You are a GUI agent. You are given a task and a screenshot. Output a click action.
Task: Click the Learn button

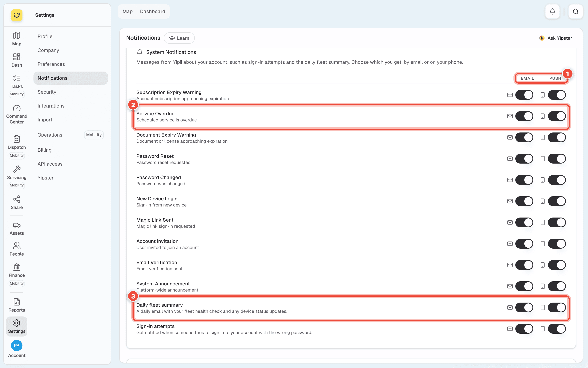(179, 38)
